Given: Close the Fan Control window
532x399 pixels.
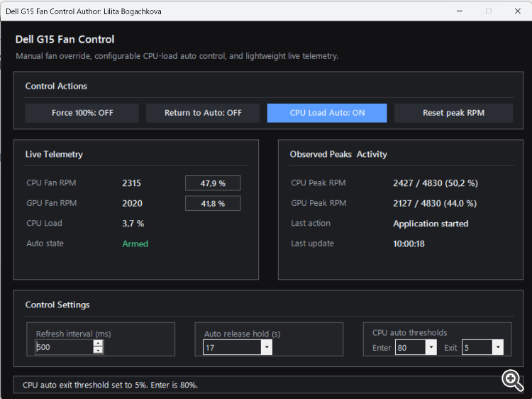Looking at the screenshot, I should (x=517, y=11).
